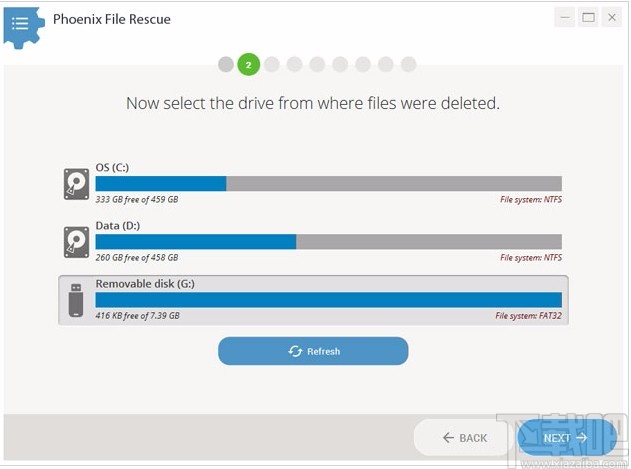Go to the NEXT step
This screenshot has width=631, height=469.
coord(566,437)
